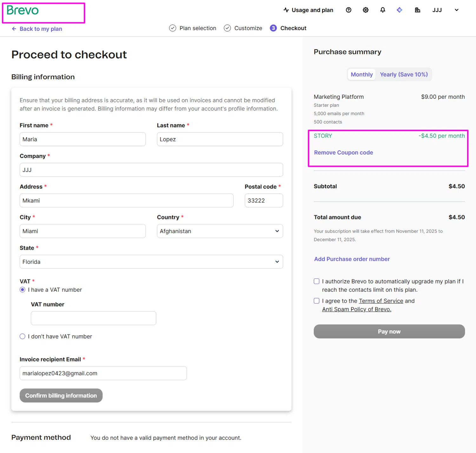Screen dimensions: 476x453
Task: Click the 'Total amount due' label
Action: 337,217
